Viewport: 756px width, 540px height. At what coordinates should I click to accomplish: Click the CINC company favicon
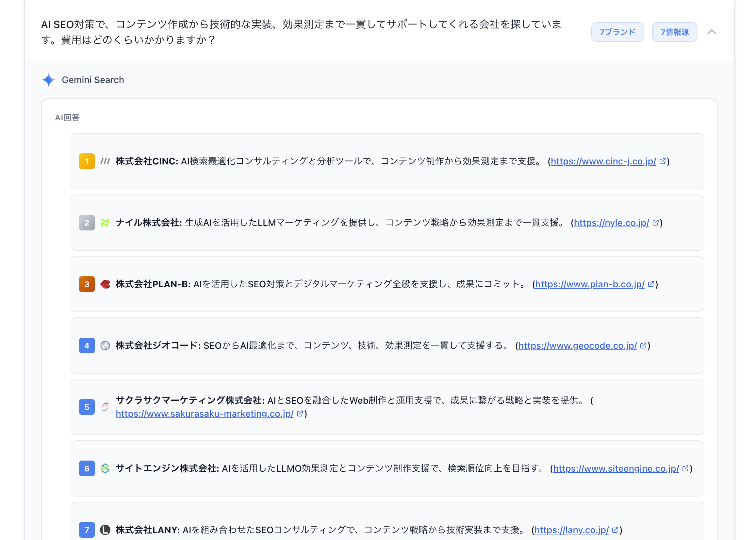105,160
